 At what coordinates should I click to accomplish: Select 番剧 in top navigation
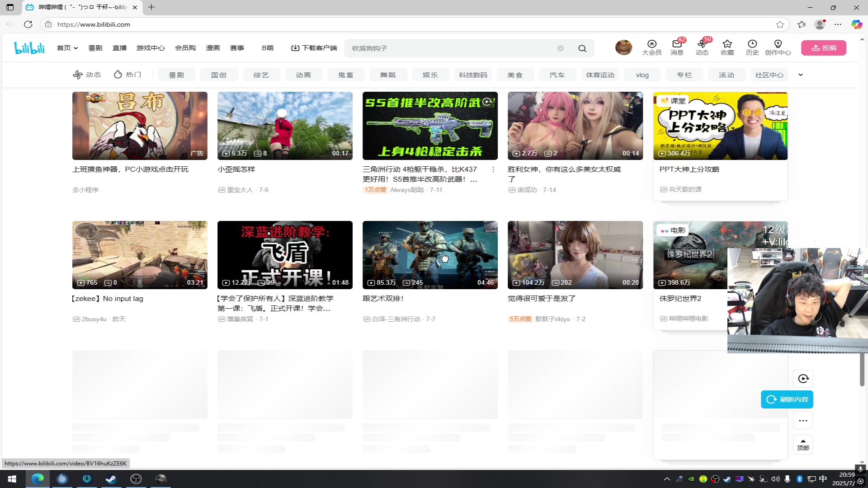[x=95, y=48]
